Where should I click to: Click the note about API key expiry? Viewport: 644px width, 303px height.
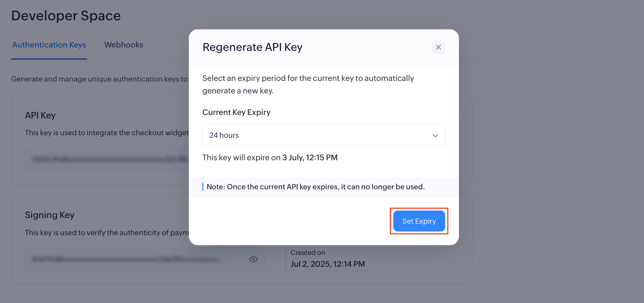tap(315, 187)
